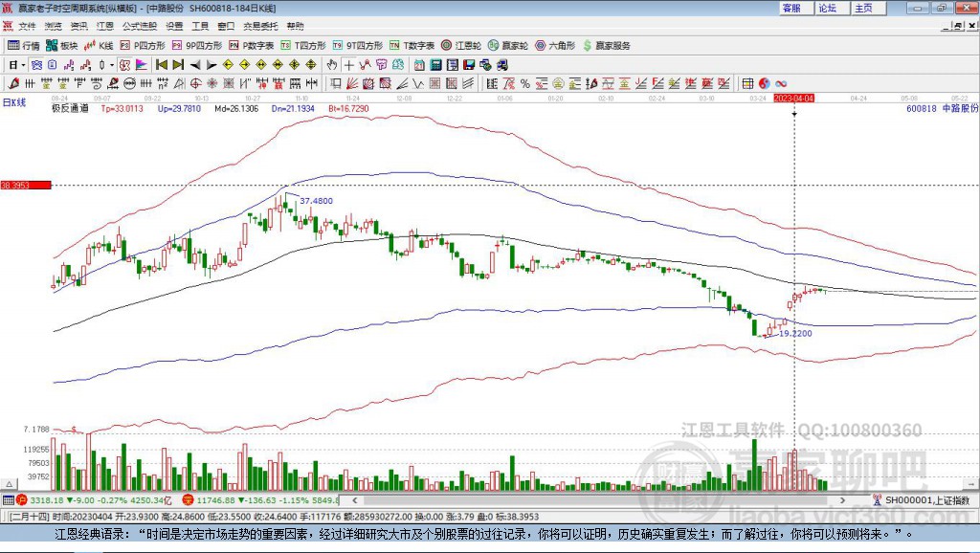Click the 19.2200 low price label
Viewport: 980px width, 553px height.
pos(795,334)
